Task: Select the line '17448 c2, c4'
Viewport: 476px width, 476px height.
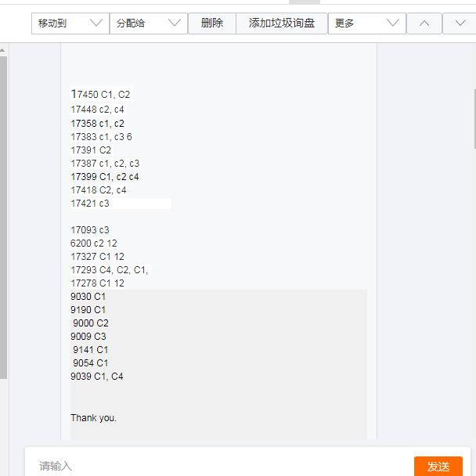Action: (97, 110)
